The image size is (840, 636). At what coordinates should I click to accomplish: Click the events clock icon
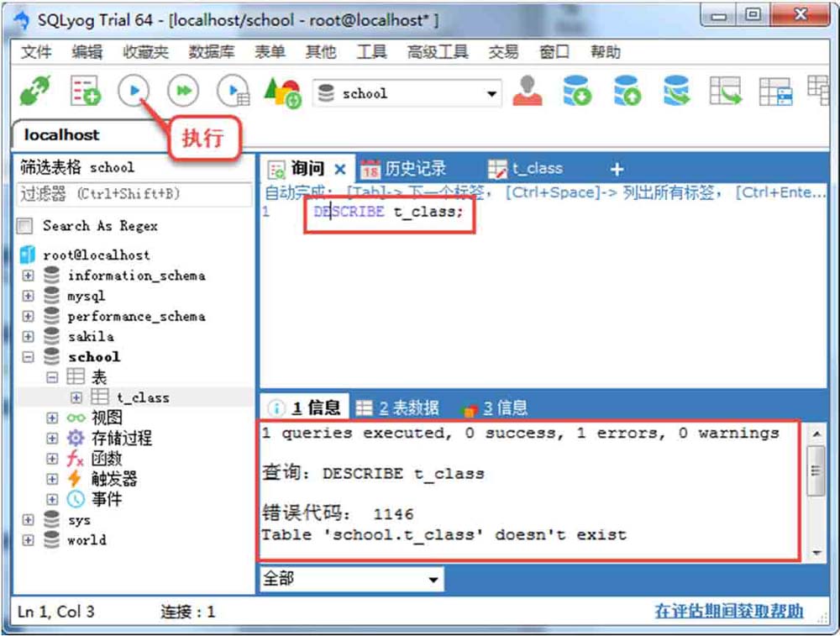coord(76,499)
